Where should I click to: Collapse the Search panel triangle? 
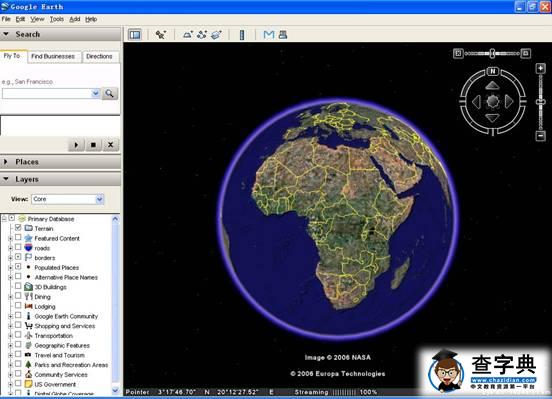point(6,34)
